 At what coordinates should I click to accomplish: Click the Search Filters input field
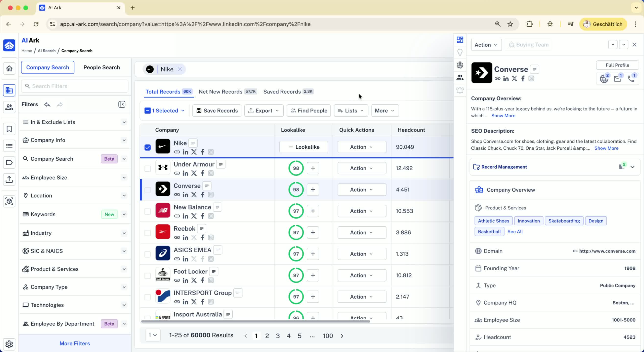pos(75,86)
